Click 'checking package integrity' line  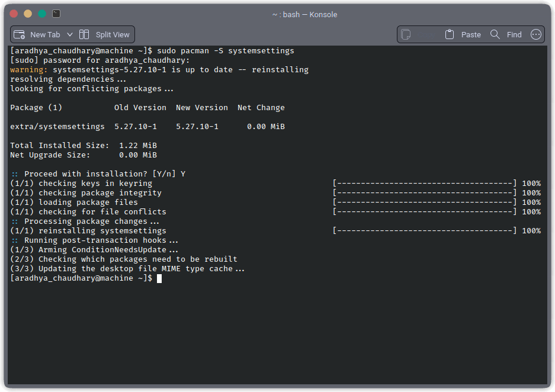click(86, 193)
